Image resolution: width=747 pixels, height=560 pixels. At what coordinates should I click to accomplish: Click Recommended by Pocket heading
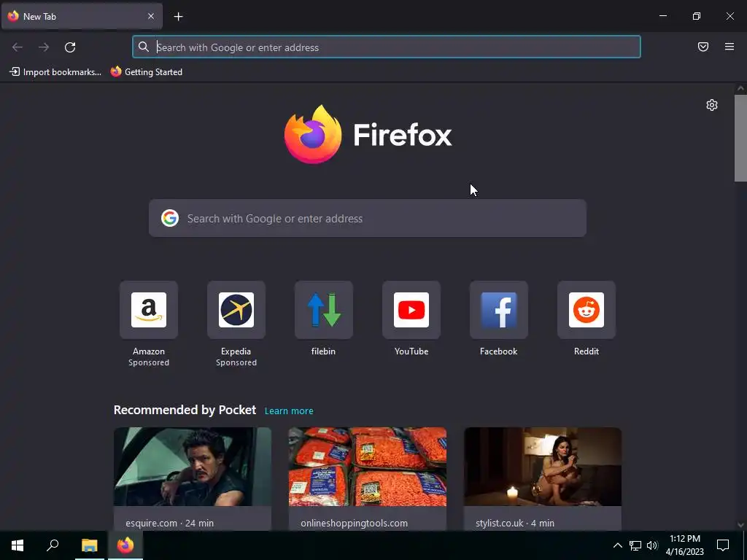point(185,410)
